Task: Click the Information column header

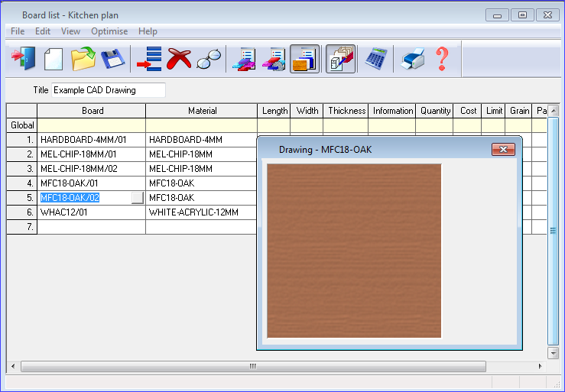Action: tap(391, 111)
